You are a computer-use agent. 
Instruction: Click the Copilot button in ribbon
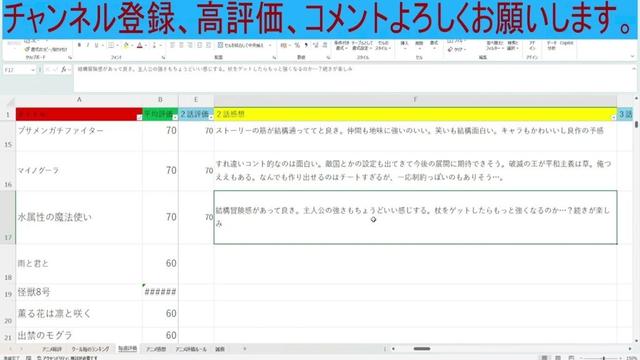click(567, 43)
